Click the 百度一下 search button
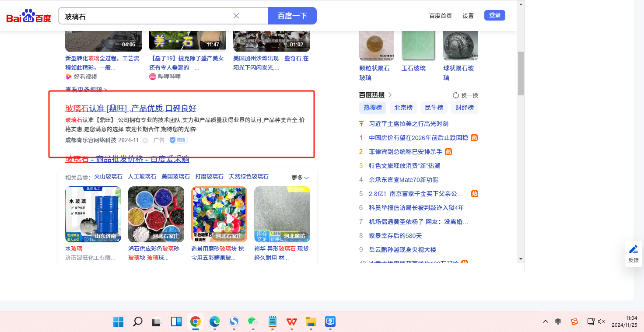Viewport: 644px width, 332px height. click(292, 16)
